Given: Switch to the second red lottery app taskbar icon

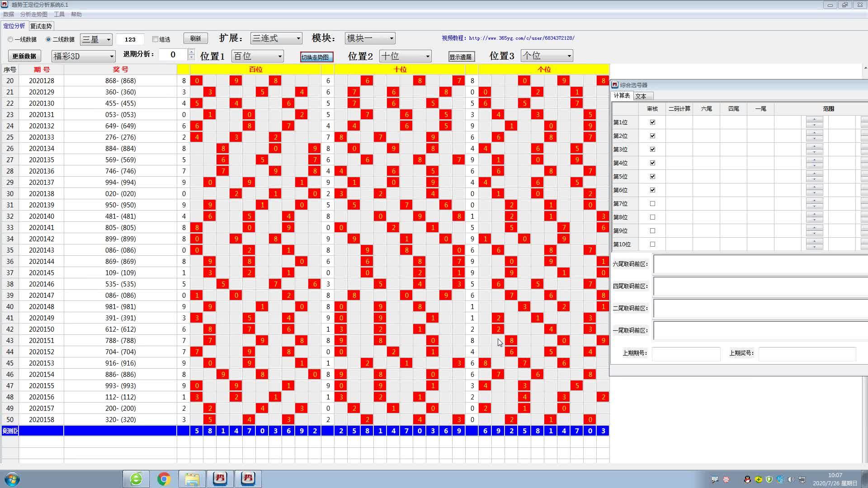Looking at the screenshot, I should point(248,479).
